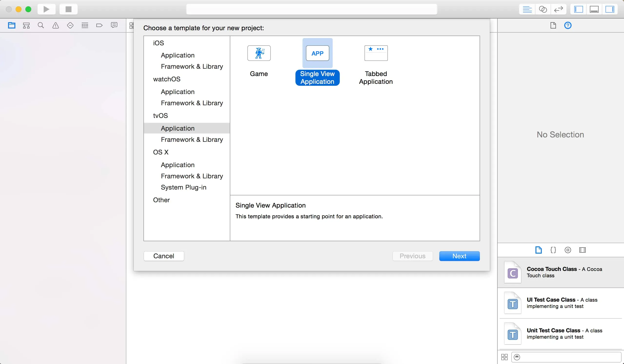Toggle the debug area visibility
The width and height of the screenshot is (624, 364).
594,9
